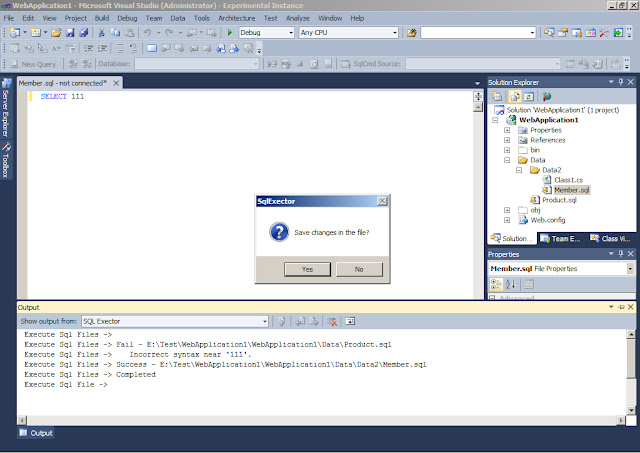Switch to the Team Explorer tab
Screen dimensions: 640x453
[561, 239]
